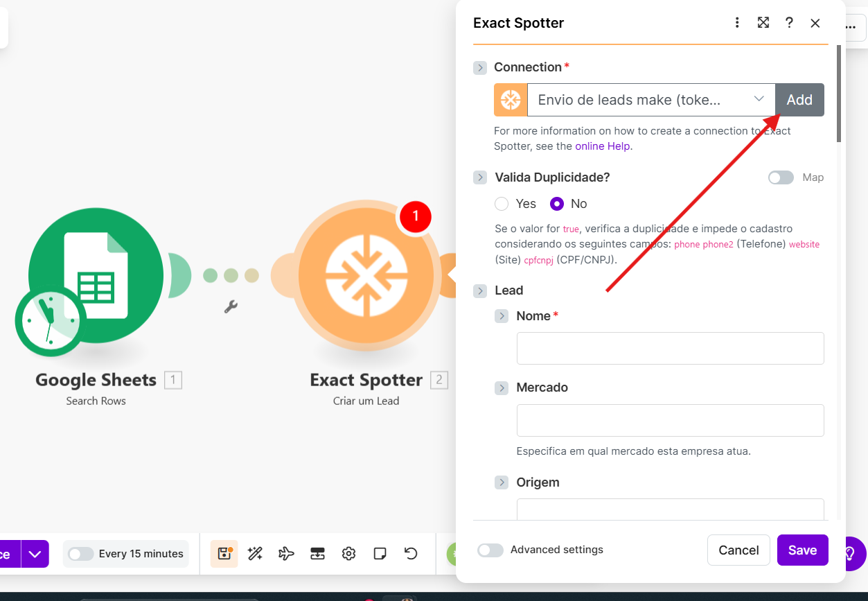Select the Google Sheets module

(x=96, y=275)
